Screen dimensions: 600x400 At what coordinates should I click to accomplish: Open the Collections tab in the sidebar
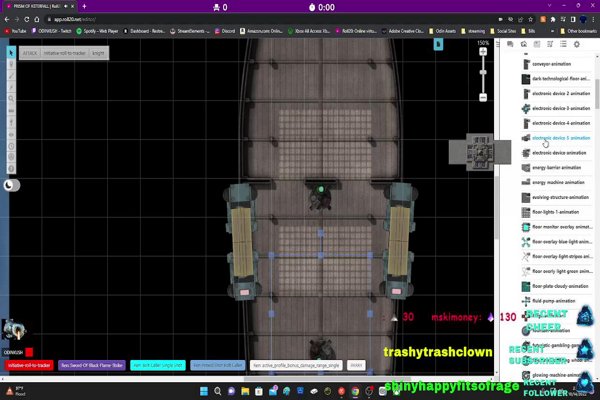[563, 44]
